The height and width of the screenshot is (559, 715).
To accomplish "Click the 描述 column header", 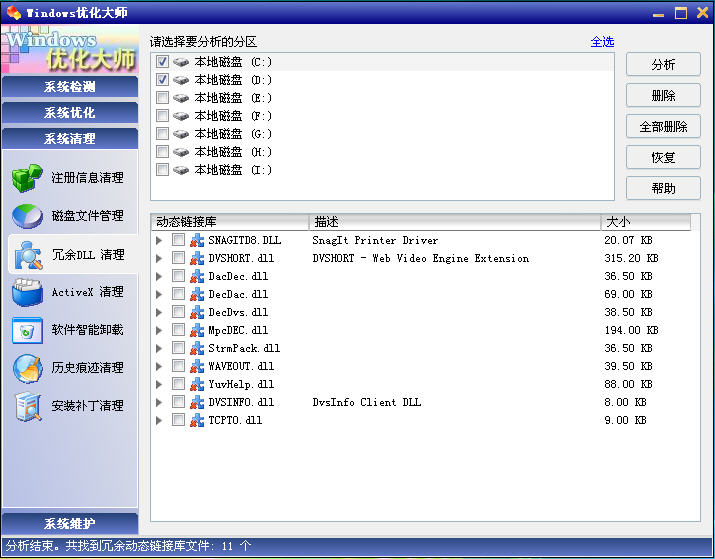I will pos(455,222).
